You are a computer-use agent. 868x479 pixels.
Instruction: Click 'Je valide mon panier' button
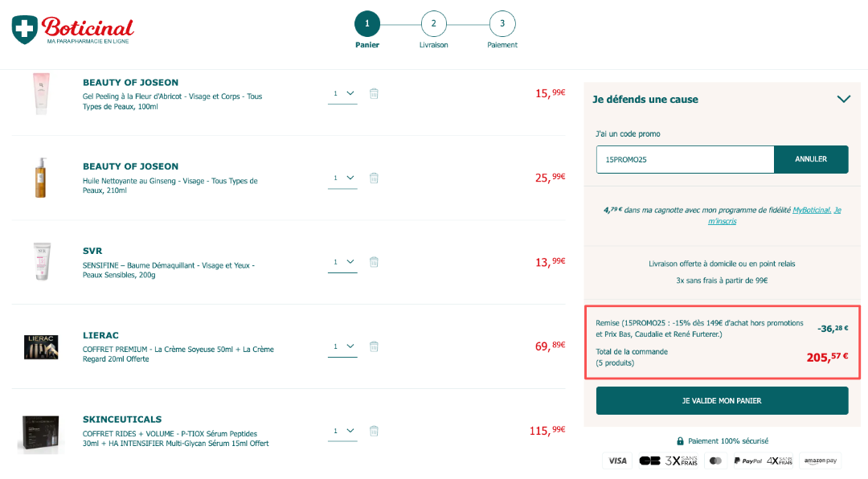[x=722, y=400]
